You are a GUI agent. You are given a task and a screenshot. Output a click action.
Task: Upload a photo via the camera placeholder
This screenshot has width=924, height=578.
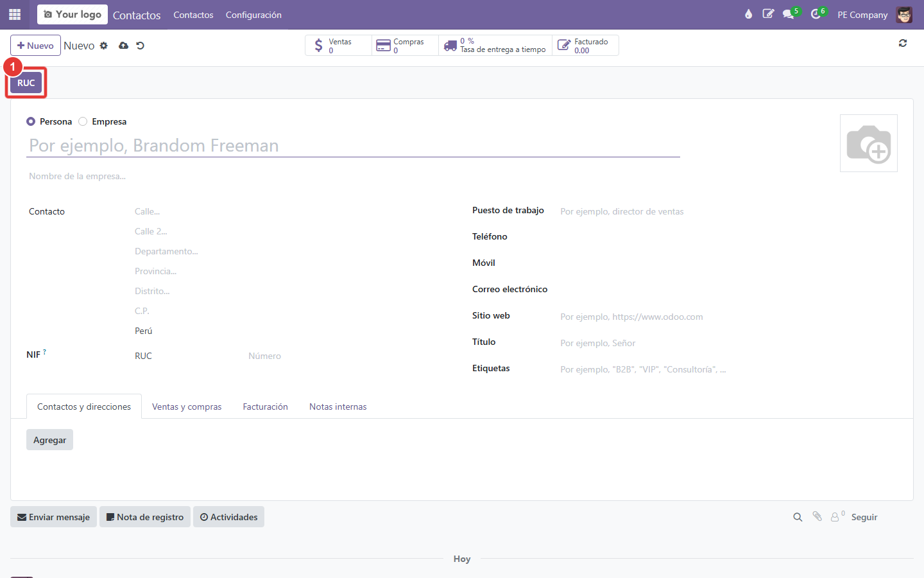[x=869, y=143]
